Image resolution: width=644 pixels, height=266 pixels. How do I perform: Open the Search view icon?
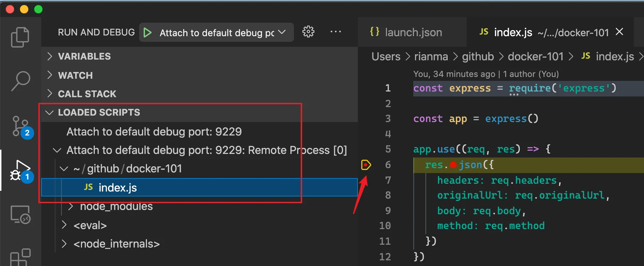pos(20,81)
